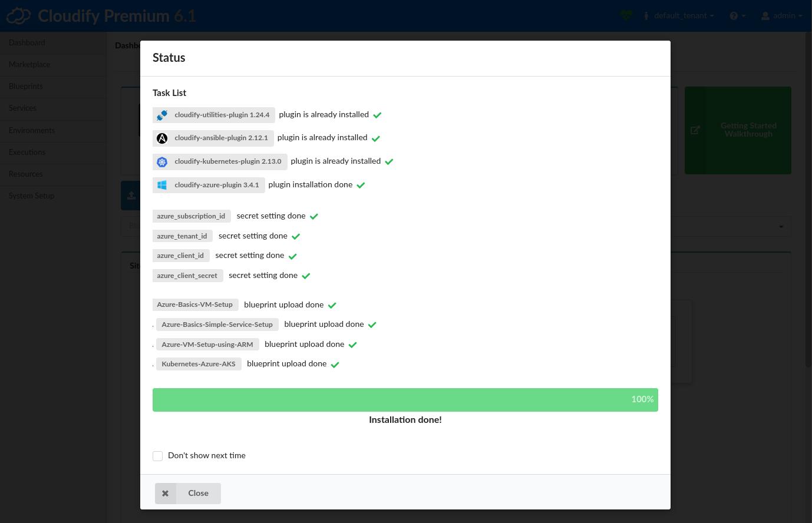Open the cluster health heart icon
812x523 pixels.
click(626, 15)
